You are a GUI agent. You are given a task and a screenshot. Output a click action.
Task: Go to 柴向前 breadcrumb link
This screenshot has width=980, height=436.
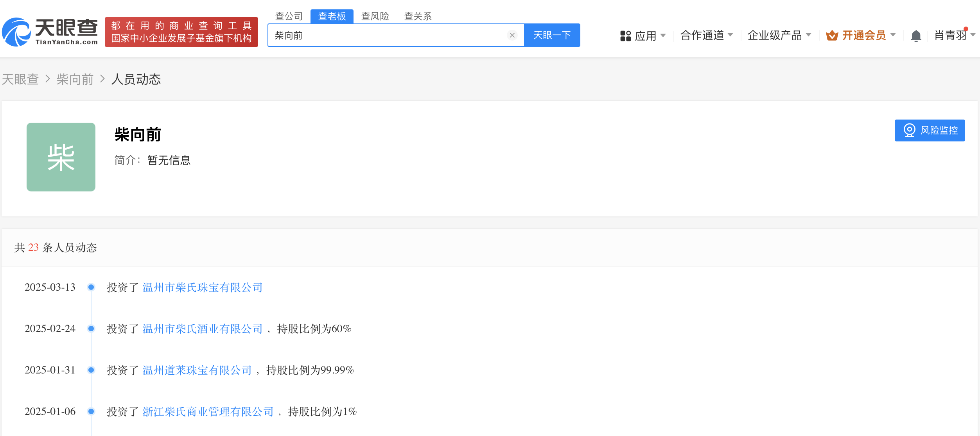tap(75, 79)
